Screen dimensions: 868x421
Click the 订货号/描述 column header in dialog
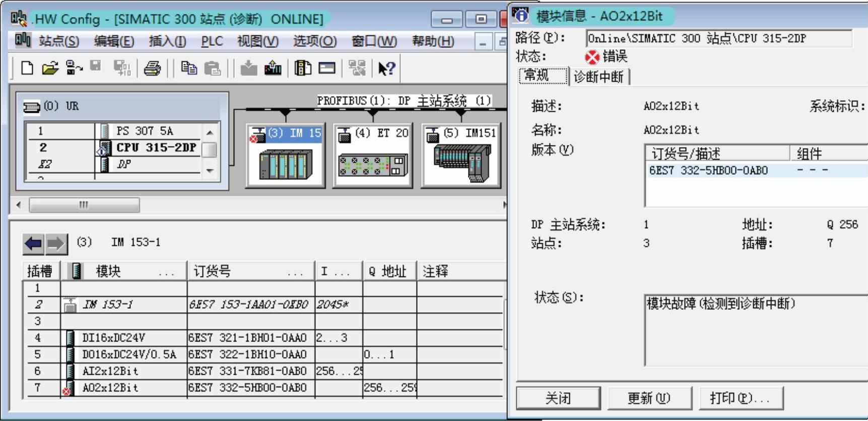point(717,153)
